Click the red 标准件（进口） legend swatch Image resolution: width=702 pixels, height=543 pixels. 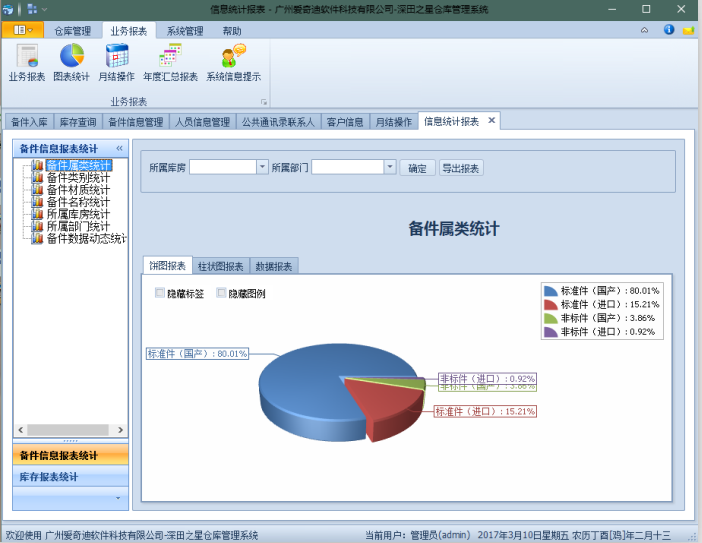pyautogui.click(x=550, y=304)
